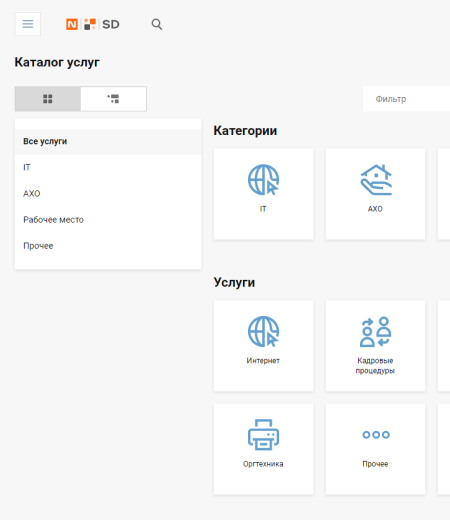Click the Naumen SD logo

tap(93, 24)
